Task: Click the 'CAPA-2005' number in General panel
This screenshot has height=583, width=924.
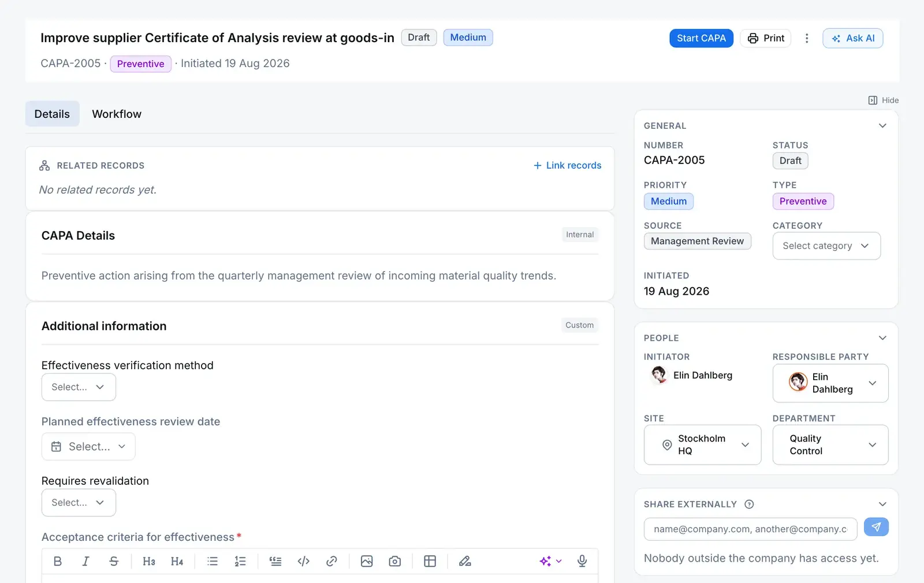Action: (674, 160)
